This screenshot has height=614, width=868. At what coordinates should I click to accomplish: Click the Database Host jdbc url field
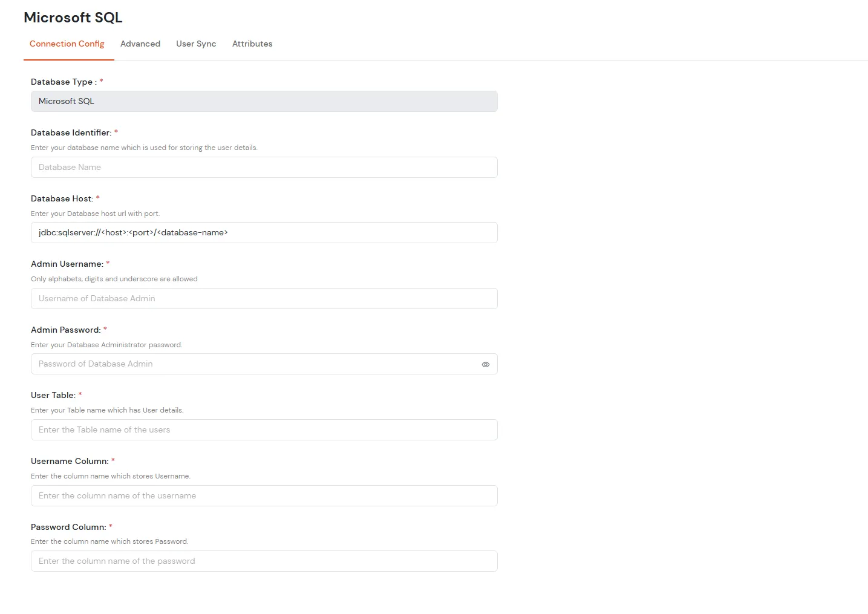point(264,233)
